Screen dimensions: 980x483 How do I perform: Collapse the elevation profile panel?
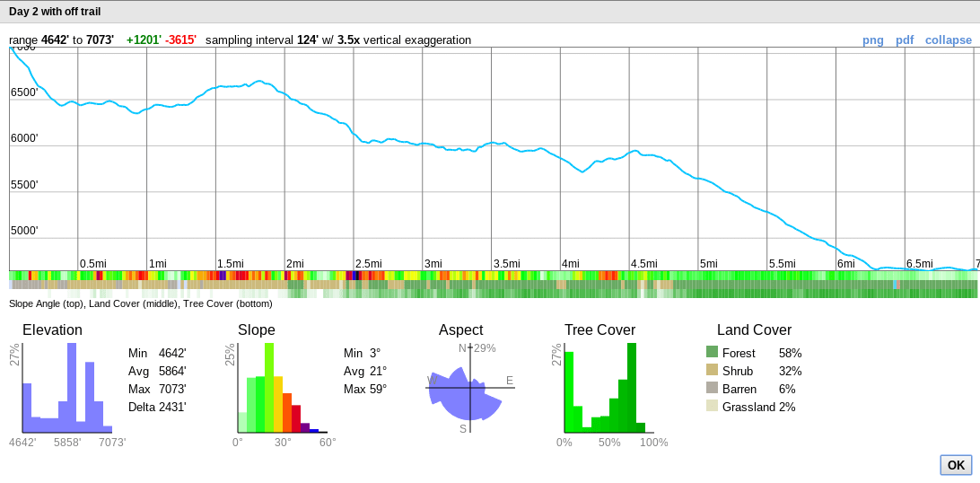(x=948, y=40)
